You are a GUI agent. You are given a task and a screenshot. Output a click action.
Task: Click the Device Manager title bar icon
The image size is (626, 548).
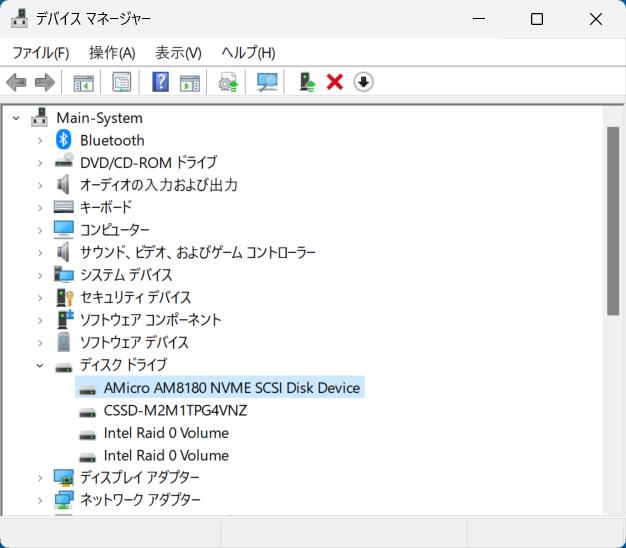pyautogui.click(x=19, y=18)
